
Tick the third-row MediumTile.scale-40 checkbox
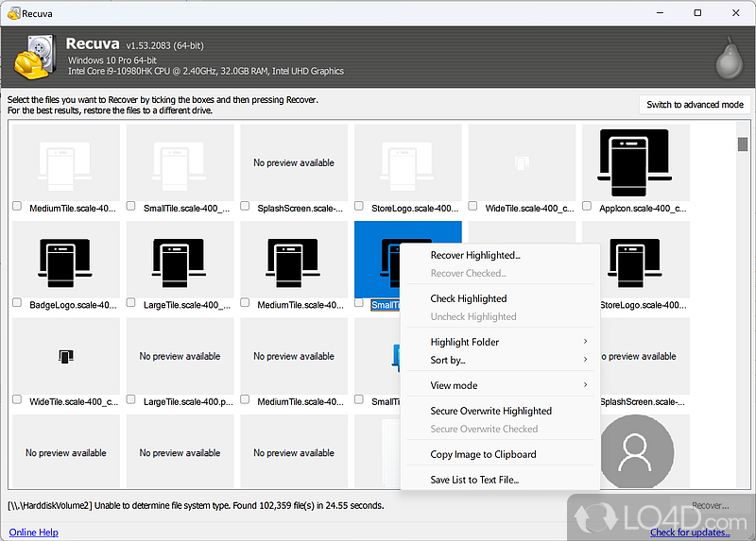pyautogui.click(x=245, y=399)
